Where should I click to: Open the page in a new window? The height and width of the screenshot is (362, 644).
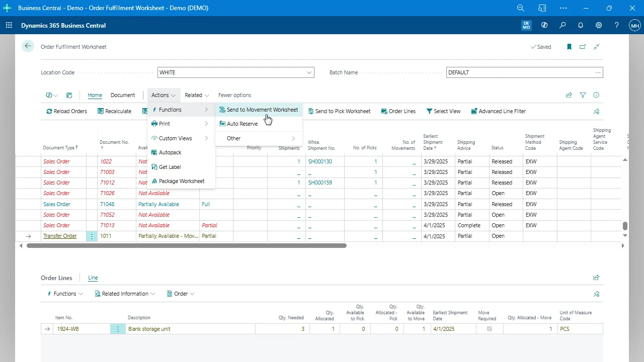click(583, 47)
